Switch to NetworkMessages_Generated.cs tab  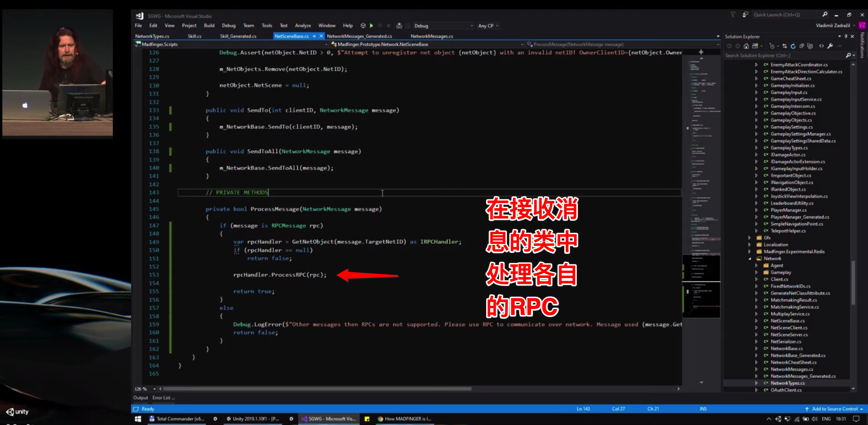(359, 36)
